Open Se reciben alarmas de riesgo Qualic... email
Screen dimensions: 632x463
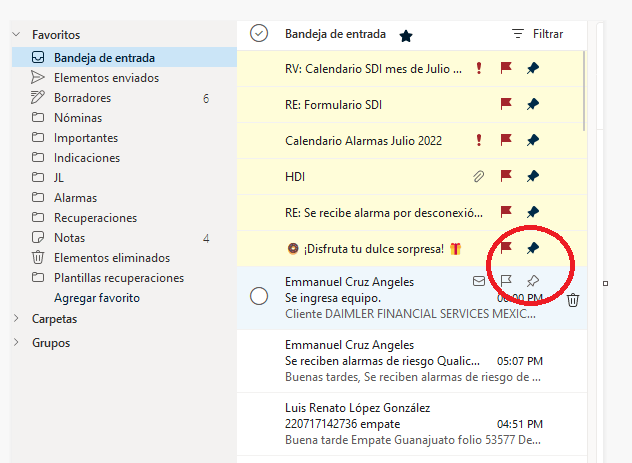coord(412,361)
